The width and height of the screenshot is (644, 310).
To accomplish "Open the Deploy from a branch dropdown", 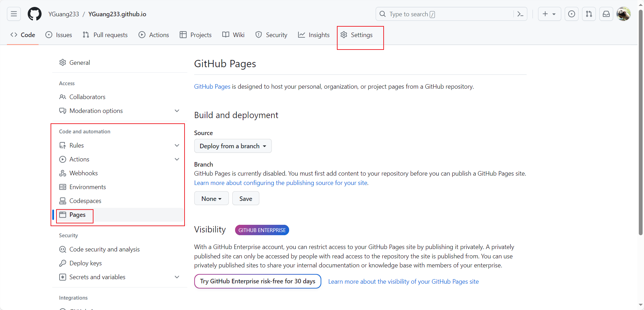I will point(233,146).
